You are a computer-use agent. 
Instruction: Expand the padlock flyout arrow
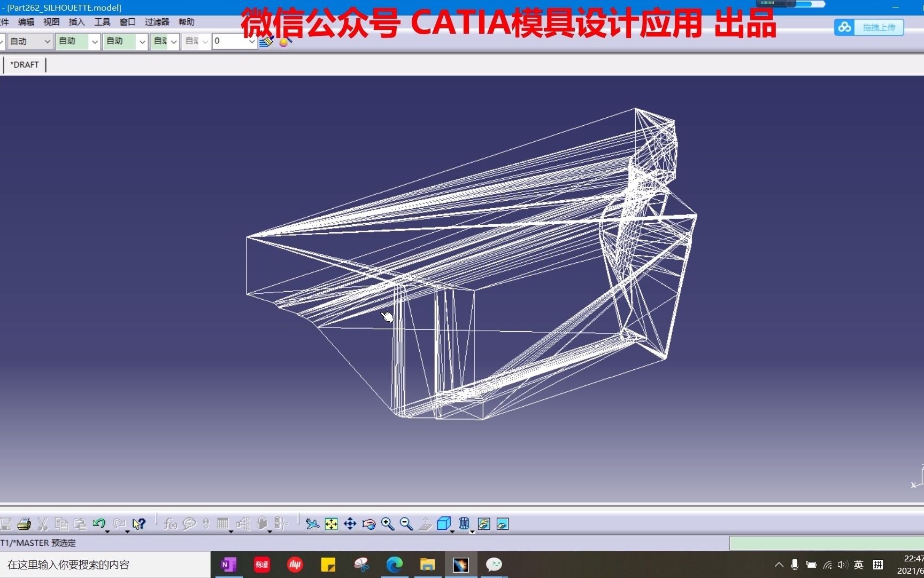(x=270, y=531)
